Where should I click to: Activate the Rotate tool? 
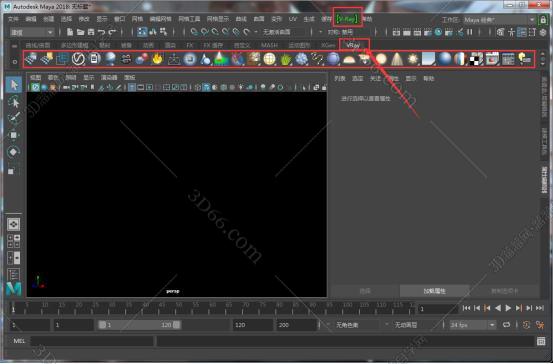[x=13, y=152]
